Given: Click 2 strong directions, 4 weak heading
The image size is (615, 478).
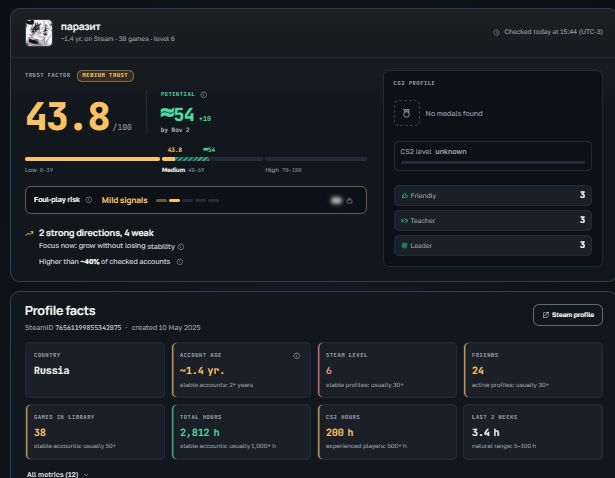Looking at the screenshot, I should [x=96, y=233].
